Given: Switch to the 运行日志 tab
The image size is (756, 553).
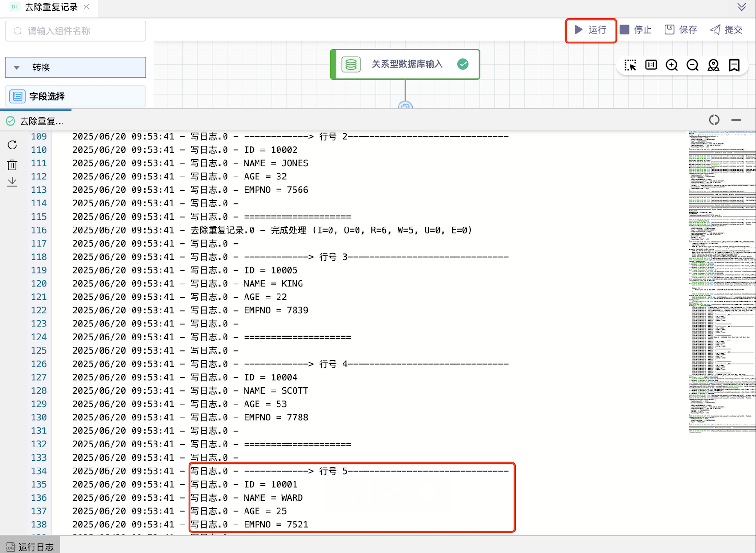Looking at the screenshot, I should click(30, 546).
